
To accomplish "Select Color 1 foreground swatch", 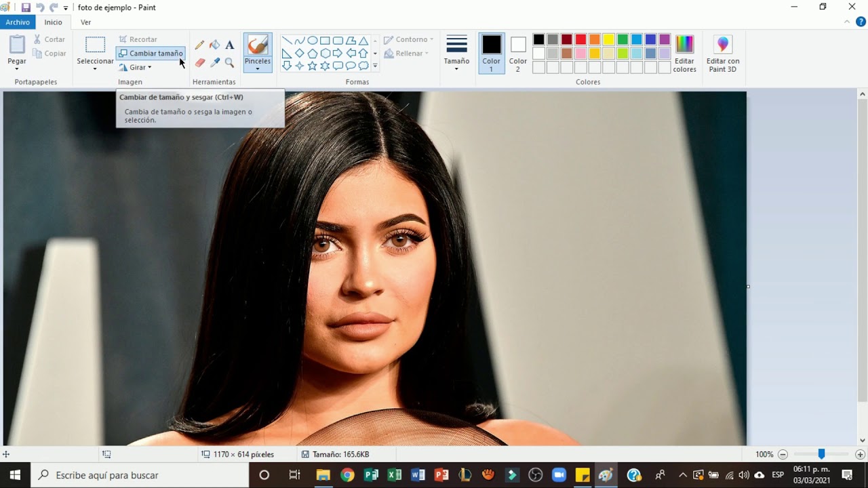I will click(x=491, y=54).
